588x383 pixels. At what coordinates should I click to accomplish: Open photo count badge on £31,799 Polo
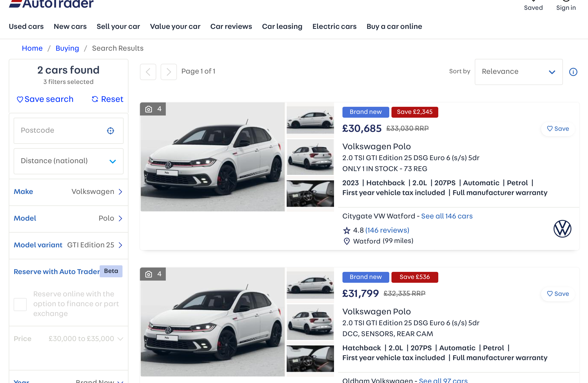pos(153,274)
